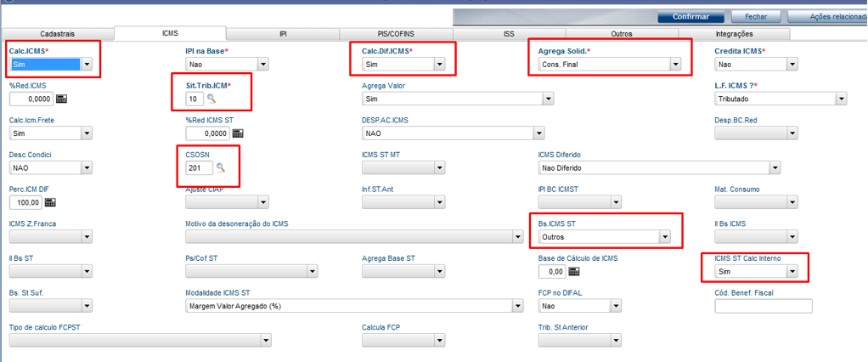Click the Fechar button
868x362 pixels.
(x=756, y=17)
